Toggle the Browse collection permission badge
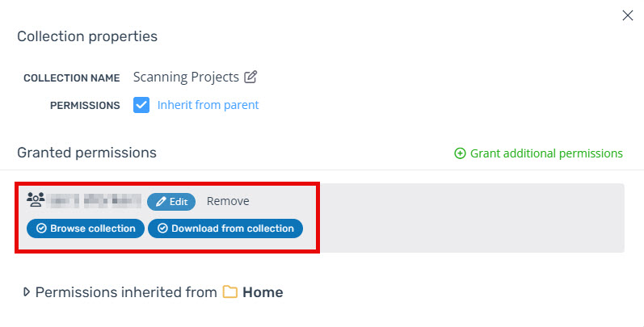This screenshot has height=327, width=644. pos(86,228)
